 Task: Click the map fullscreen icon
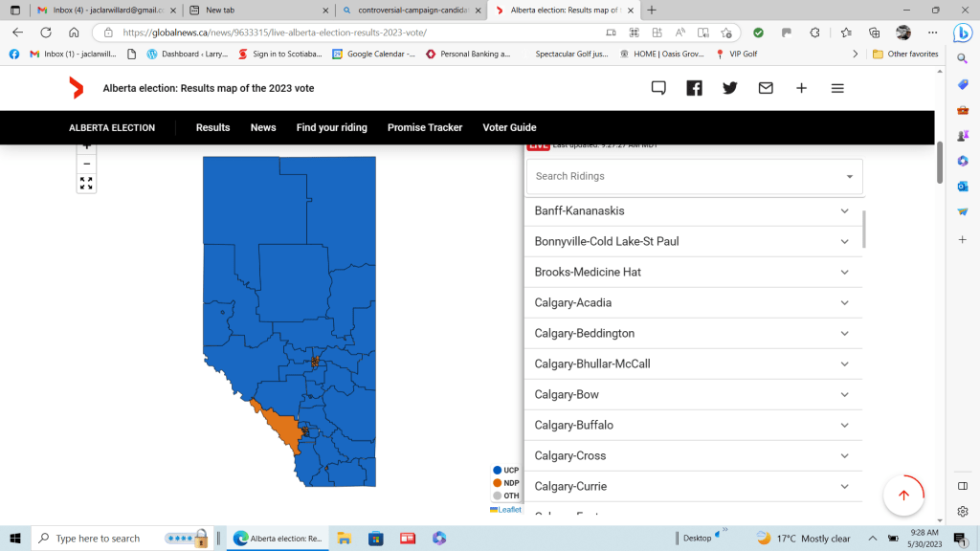(86, 183)
